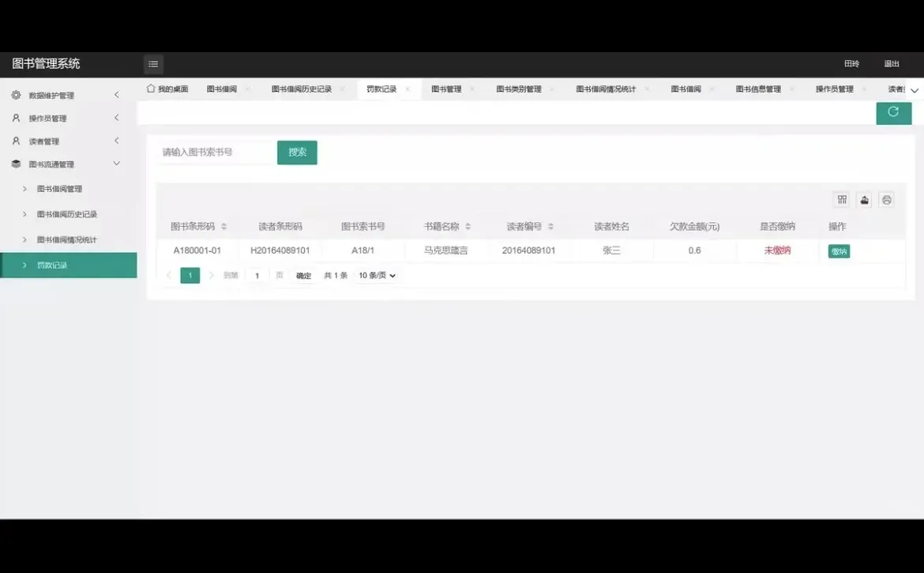924x573 pixels.
Task: Switch to the 图书类别管理 tab
Action: point(517,89)
